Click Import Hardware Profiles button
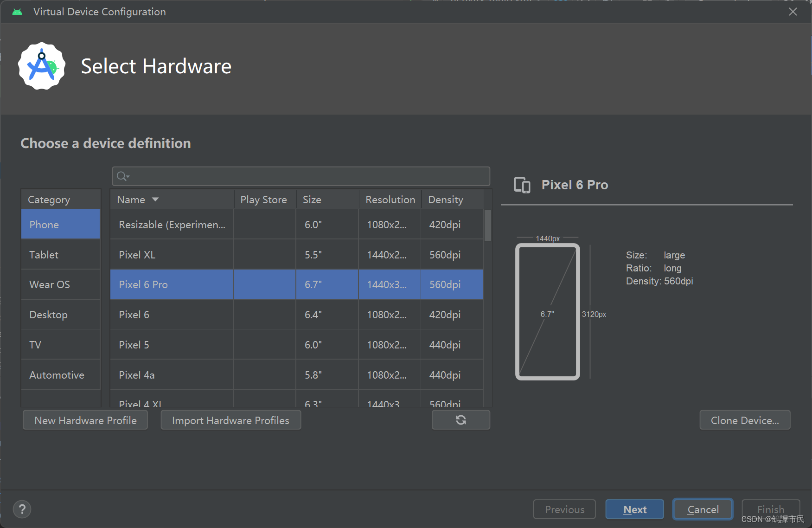This screenshot has height=528, width=812. tap(230, 420)
